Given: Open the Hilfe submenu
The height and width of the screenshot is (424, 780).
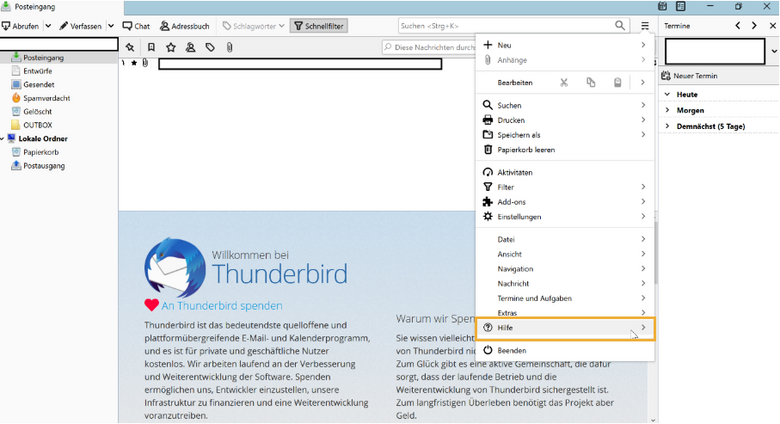Looking at the screenshot, I should (565, 328).
